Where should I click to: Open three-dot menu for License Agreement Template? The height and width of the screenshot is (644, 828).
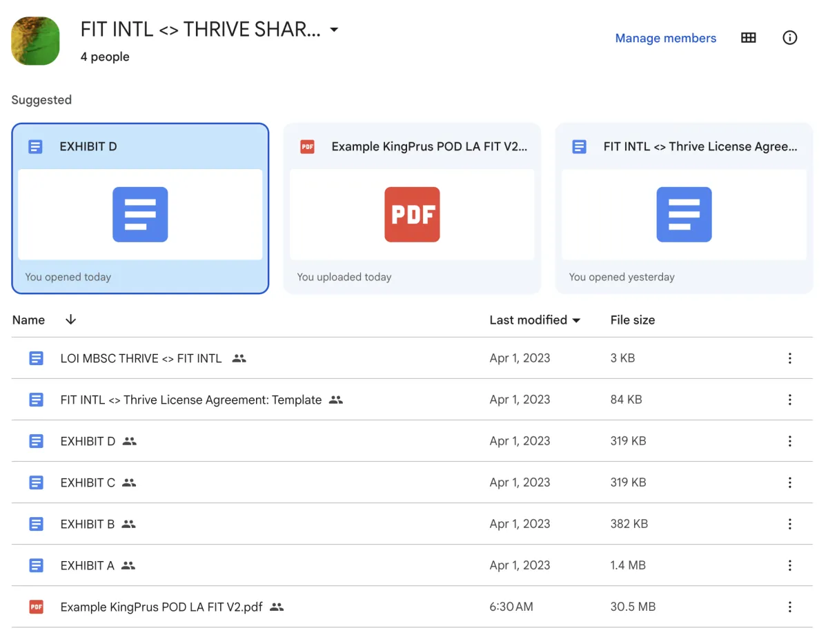pyautogui.click(x=790, y=400)
